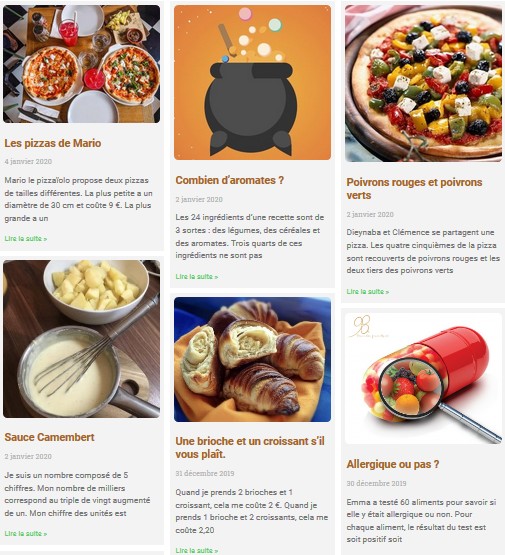Viewport: 505px width, 555px height.
Task: Click the 4 janvier 2020 date
Action: point(28,161)
